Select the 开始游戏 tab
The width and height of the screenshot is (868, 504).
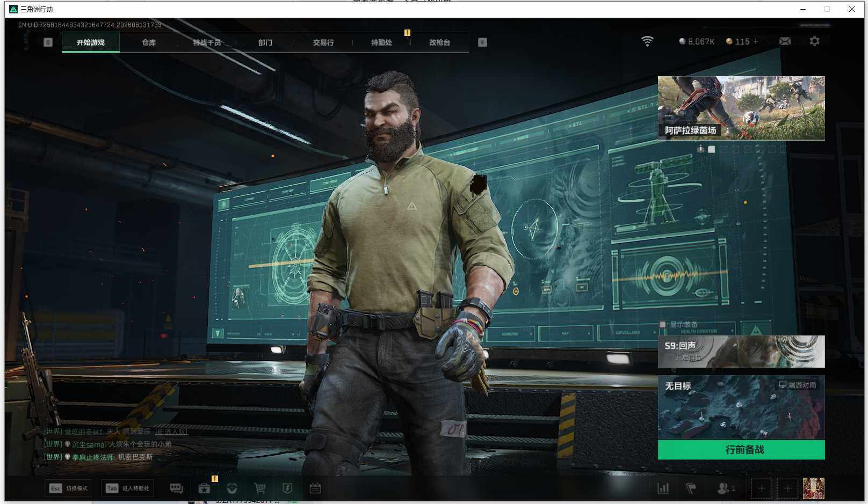click(90, 42)
